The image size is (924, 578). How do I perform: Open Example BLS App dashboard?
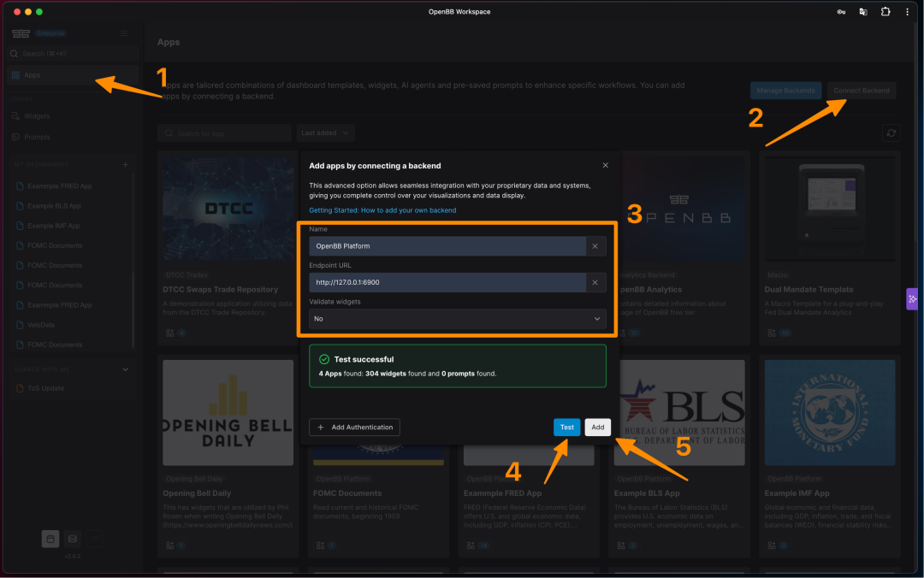pyautogui.click(x=54, y=206)
